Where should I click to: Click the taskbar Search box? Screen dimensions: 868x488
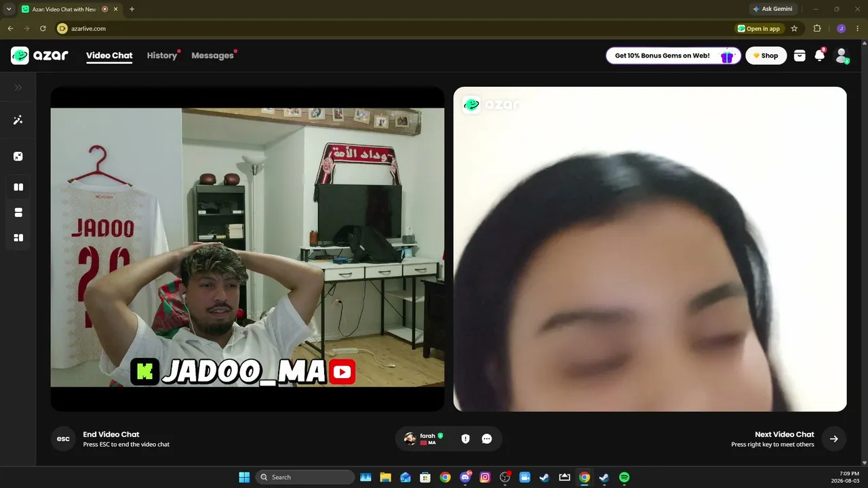304,477
